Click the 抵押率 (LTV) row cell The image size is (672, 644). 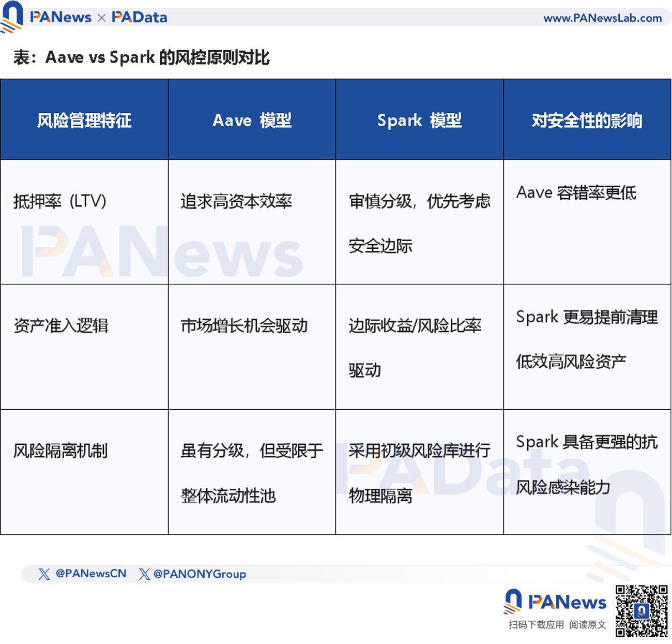click(60, 201)
